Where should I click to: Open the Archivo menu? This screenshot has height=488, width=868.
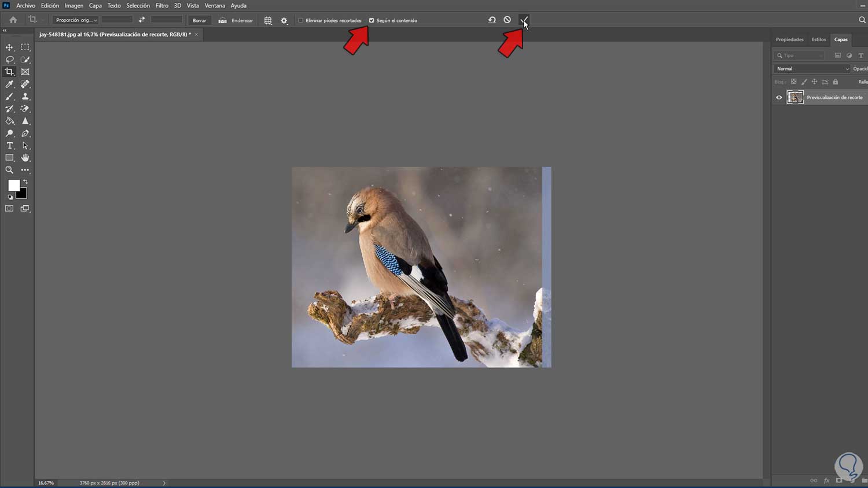tap(25, 5)
